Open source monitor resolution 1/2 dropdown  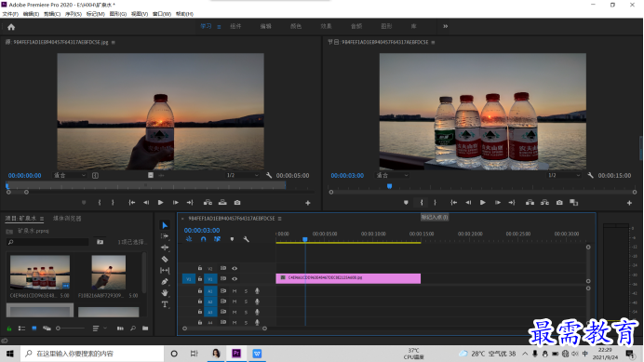[243, 176]
